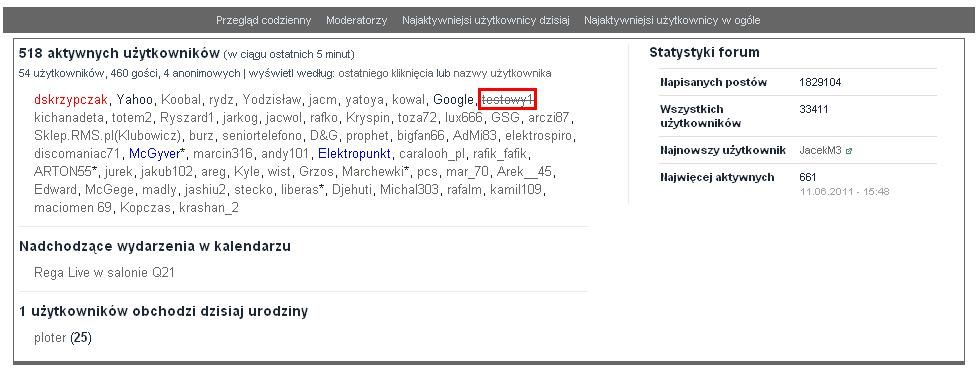Open discomaniac71 user profile

(x=77, y=153)
